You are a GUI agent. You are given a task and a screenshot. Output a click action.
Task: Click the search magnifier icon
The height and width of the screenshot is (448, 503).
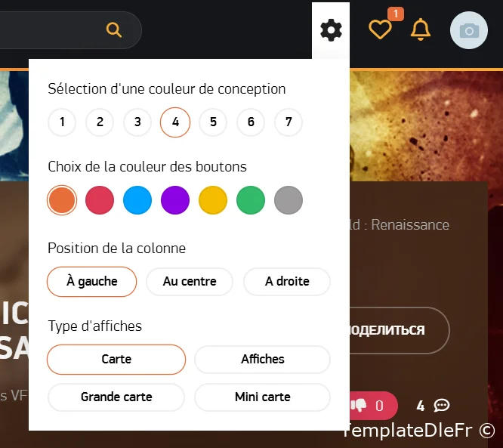tap(114, 30)
